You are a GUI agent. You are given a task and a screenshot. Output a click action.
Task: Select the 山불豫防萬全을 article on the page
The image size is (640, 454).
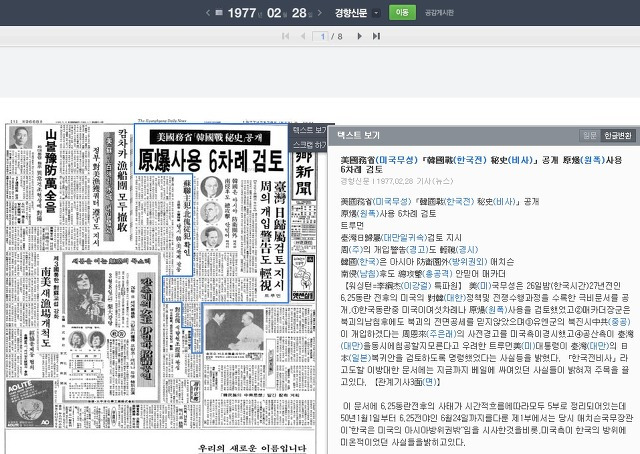[x=51, y=170]
